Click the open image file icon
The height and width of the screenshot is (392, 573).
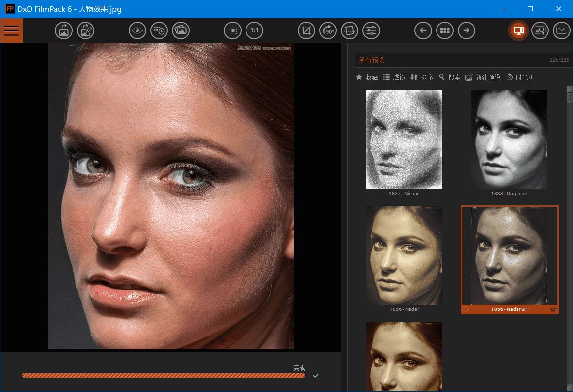(64, 30)
